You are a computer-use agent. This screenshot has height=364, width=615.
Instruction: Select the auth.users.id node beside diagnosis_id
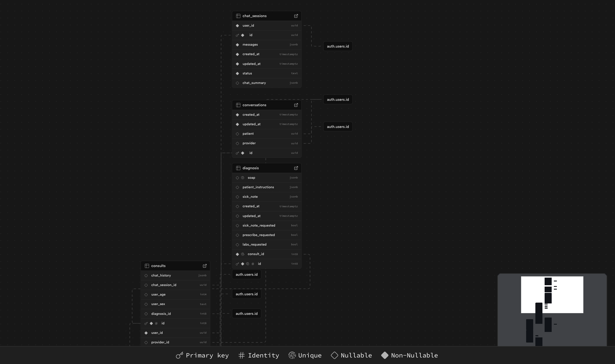[x=246, y=313]
